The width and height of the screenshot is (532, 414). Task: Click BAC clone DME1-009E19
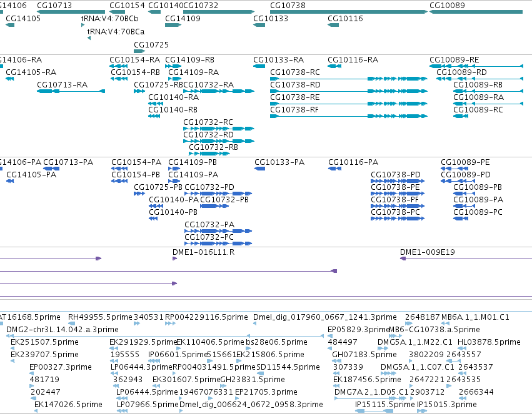pos(427,252)
